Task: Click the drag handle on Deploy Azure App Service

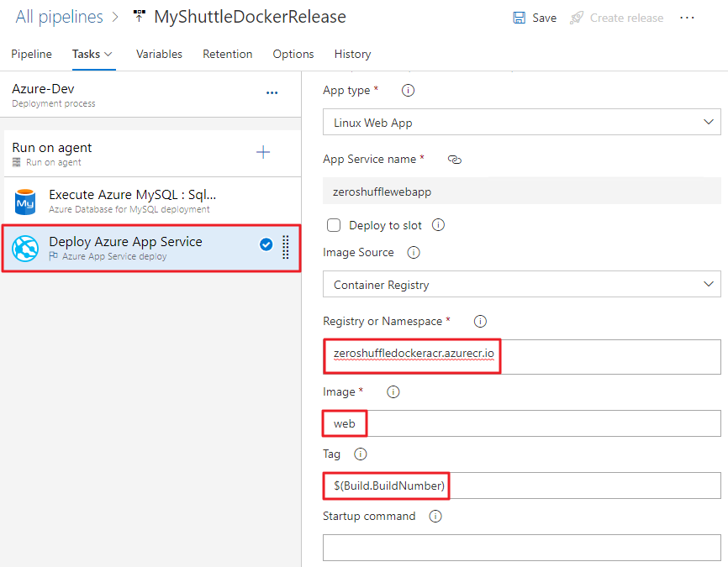Action: [x=286, y=247]
